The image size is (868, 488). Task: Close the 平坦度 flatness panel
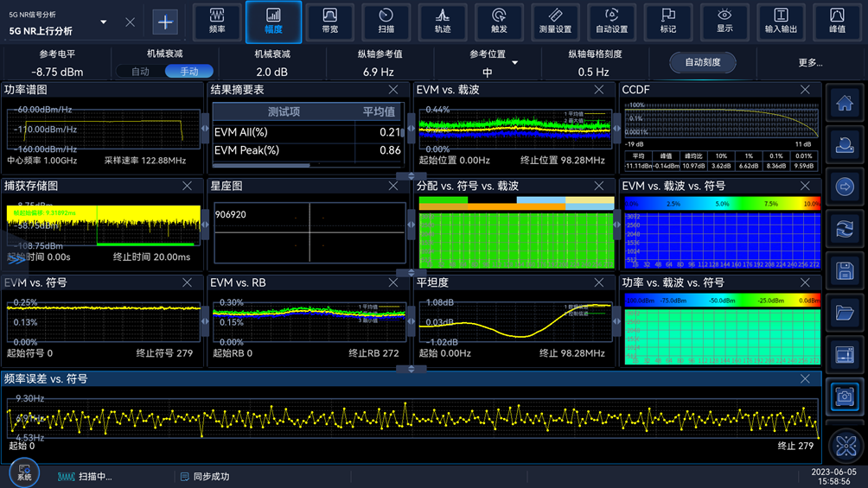(599, 282)
